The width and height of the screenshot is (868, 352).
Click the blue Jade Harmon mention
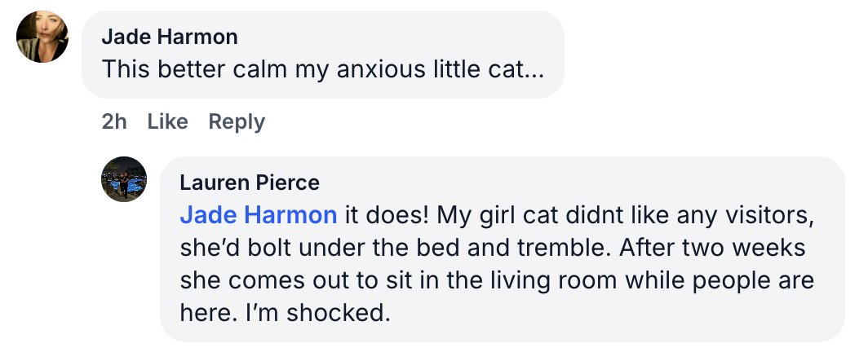(258, 215)
